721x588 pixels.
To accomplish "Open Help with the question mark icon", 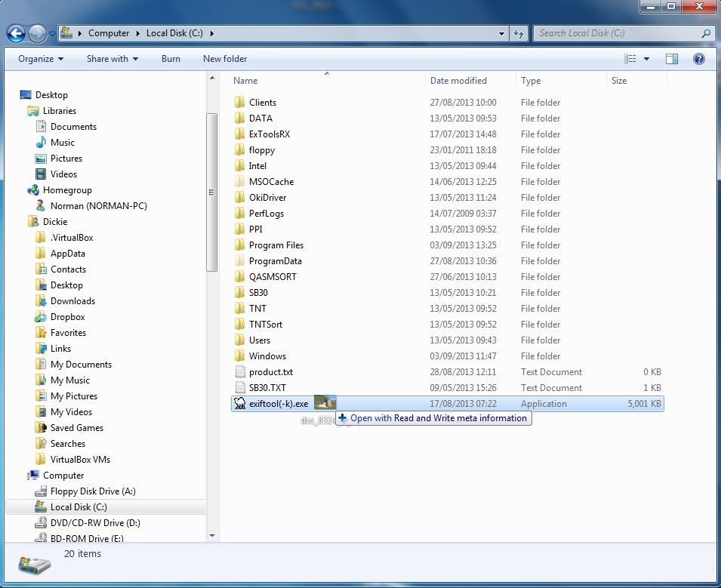I will (698, 59).
